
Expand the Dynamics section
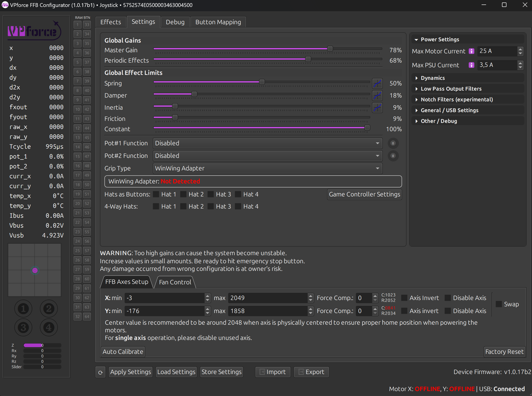pos(433,78)
